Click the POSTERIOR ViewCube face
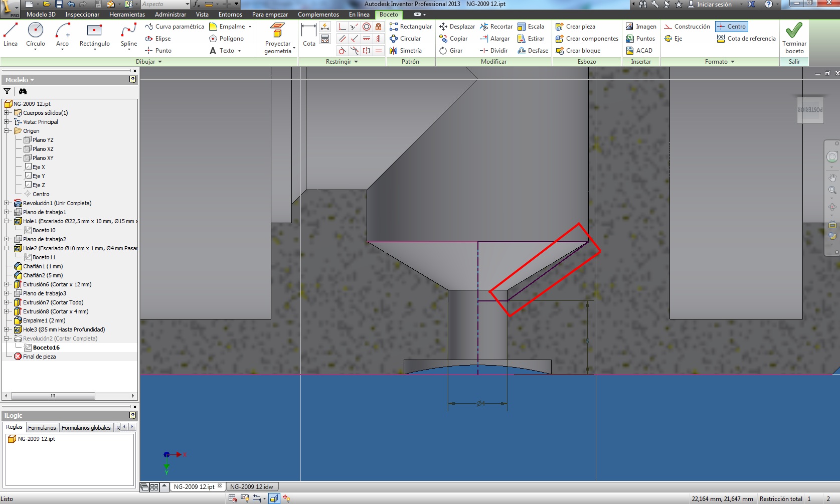Image resolution: width=840 pixels, height=504 pixels. [x=810, y=109]
